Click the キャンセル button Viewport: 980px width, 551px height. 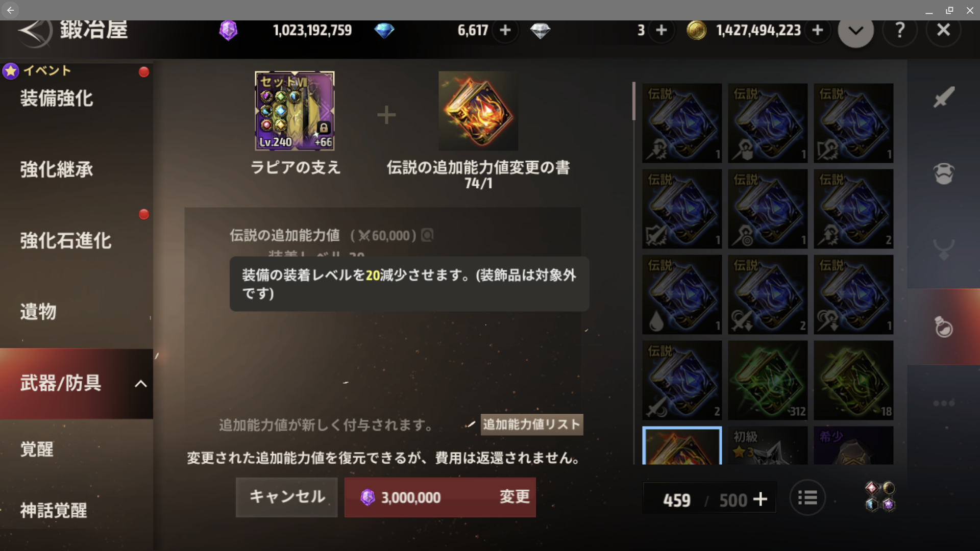[x=286, y=497]
